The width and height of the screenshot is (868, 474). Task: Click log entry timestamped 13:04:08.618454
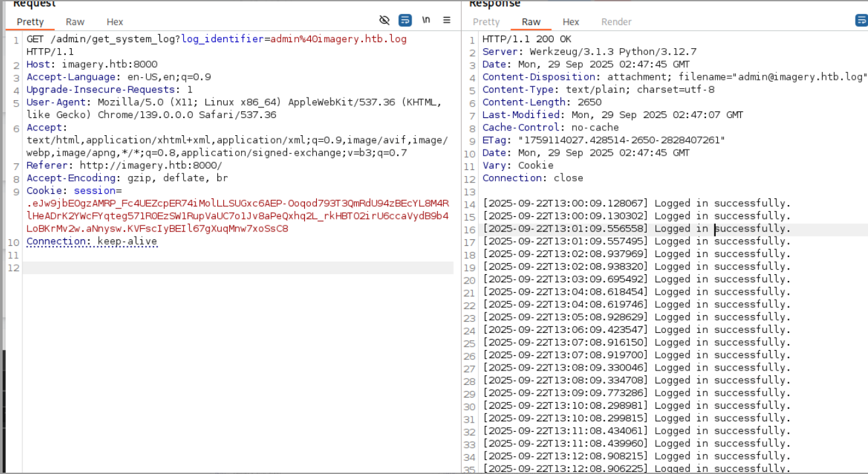(x=636, y=291)
